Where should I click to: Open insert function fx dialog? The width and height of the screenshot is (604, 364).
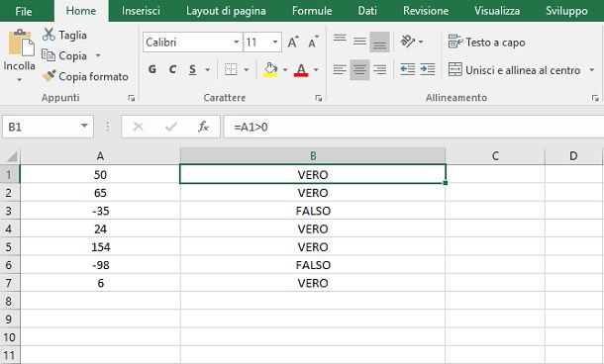(x=203, y=127)
